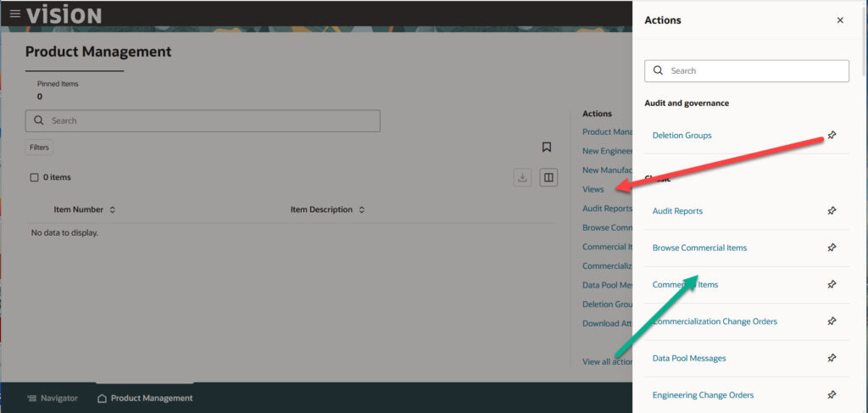Click the Views action link

(x=593, y=189)
